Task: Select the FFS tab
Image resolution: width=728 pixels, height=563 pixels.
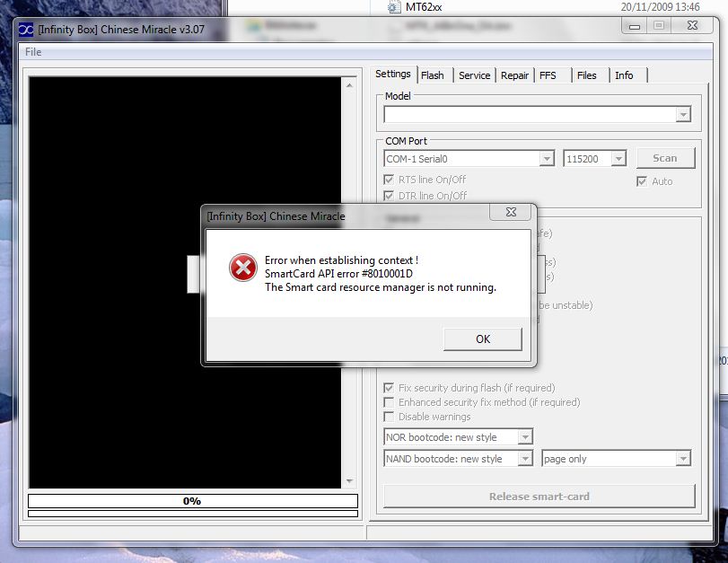Action: pos(548,75)
